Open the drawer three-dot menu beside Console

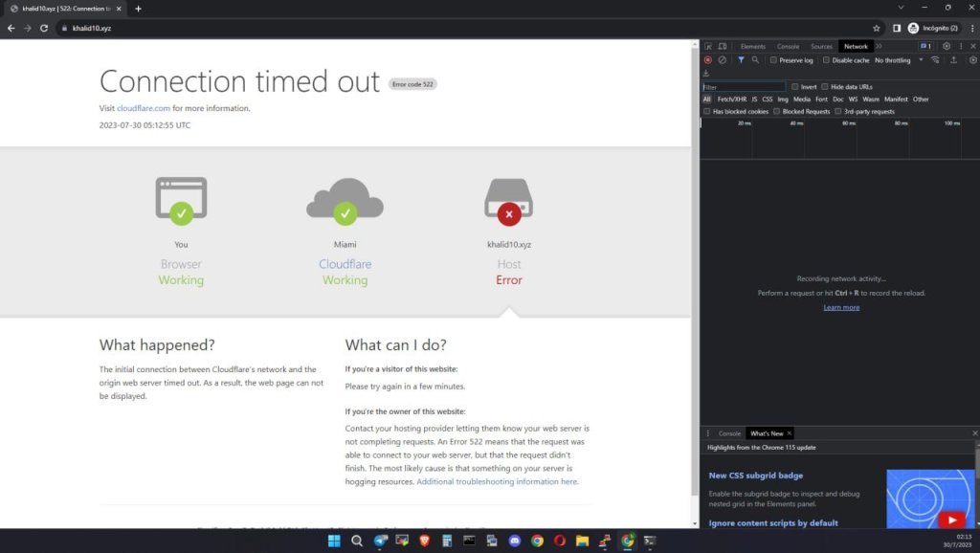click(x=708, y=433)
